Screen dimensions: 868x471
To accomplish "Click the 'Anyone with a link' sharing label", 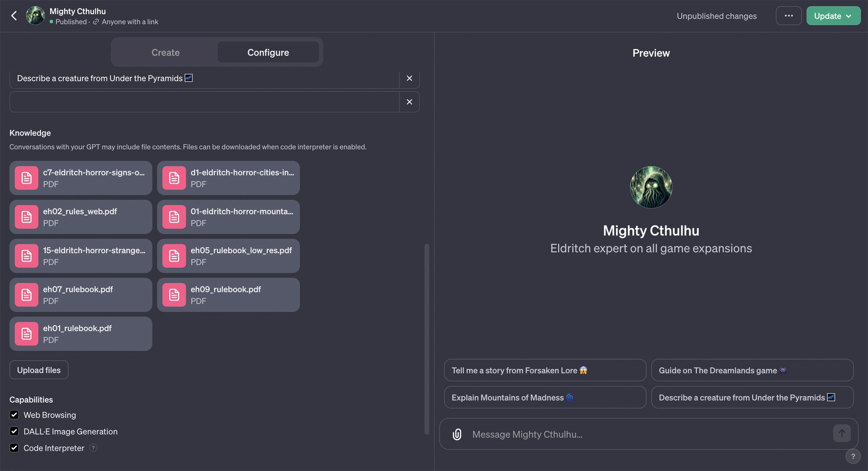I will 130,22.
